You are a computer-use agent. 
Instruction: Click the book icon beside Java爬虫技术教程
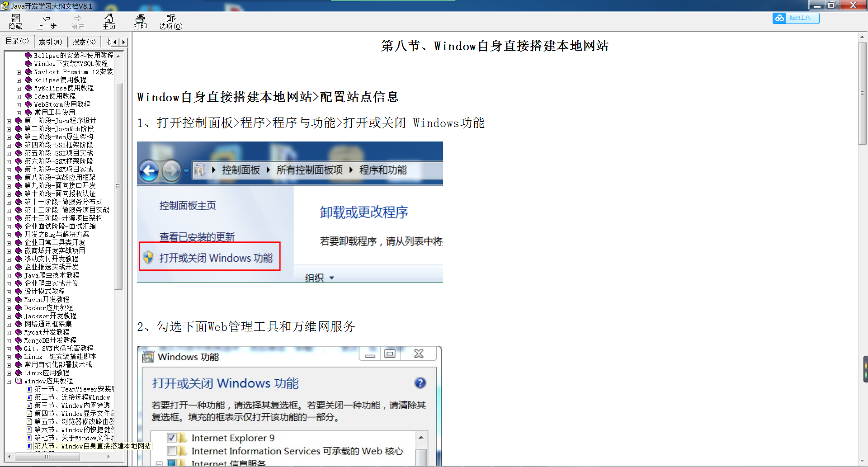pyautogui.click(x=19, y=275)
